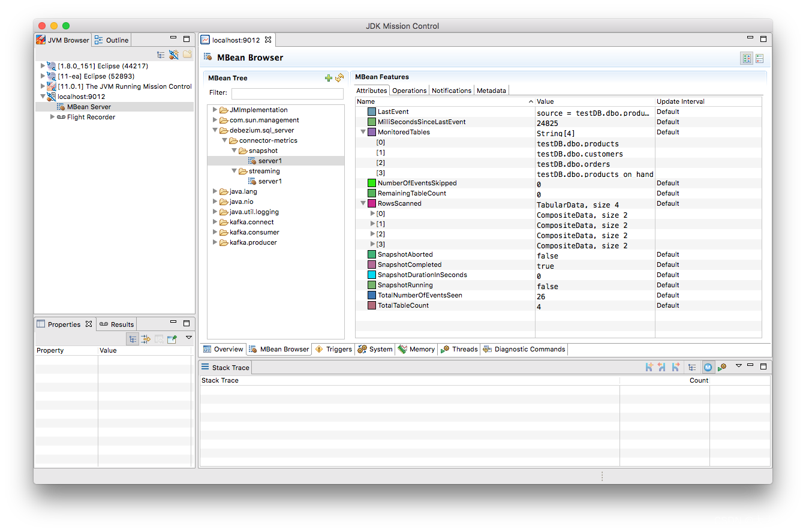Click the LastEvent color swatch
The height and width of the screenshot is (532, 806).
click(372, 112)
